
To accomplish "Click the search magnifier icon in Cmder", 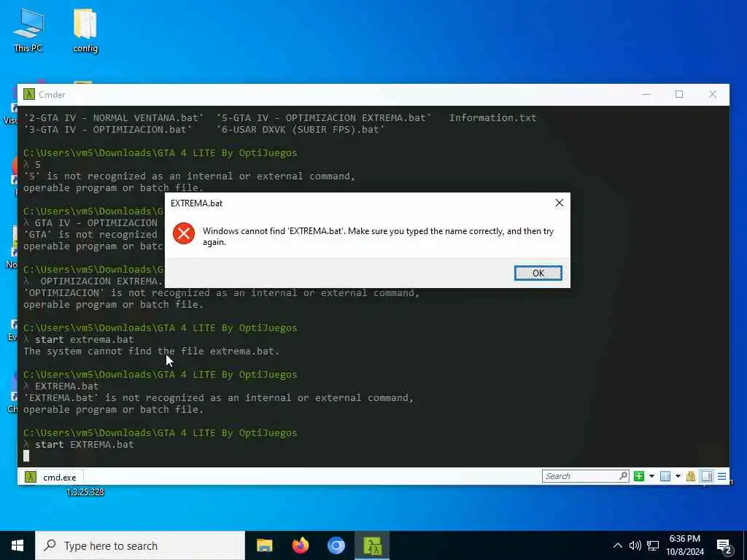I will point(623,475).
